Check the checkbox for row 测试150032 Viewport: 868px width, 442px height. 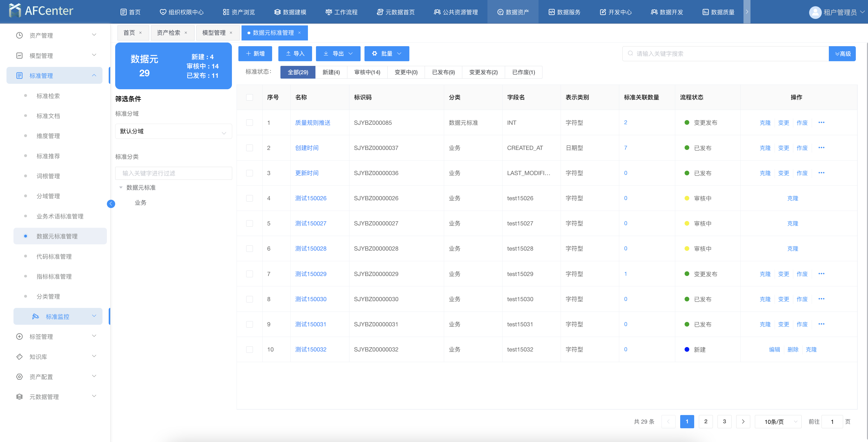point(249,349)
